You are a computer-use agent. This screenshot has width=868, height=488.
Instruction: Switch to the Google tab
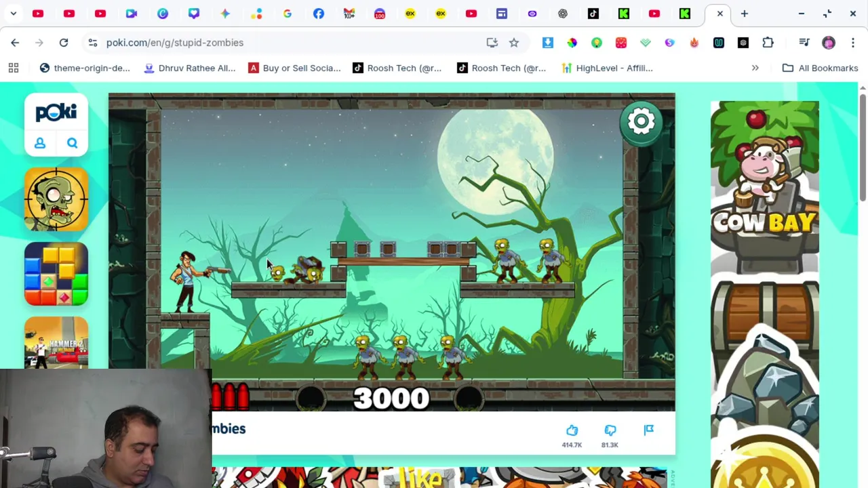(x=288, y=14)
